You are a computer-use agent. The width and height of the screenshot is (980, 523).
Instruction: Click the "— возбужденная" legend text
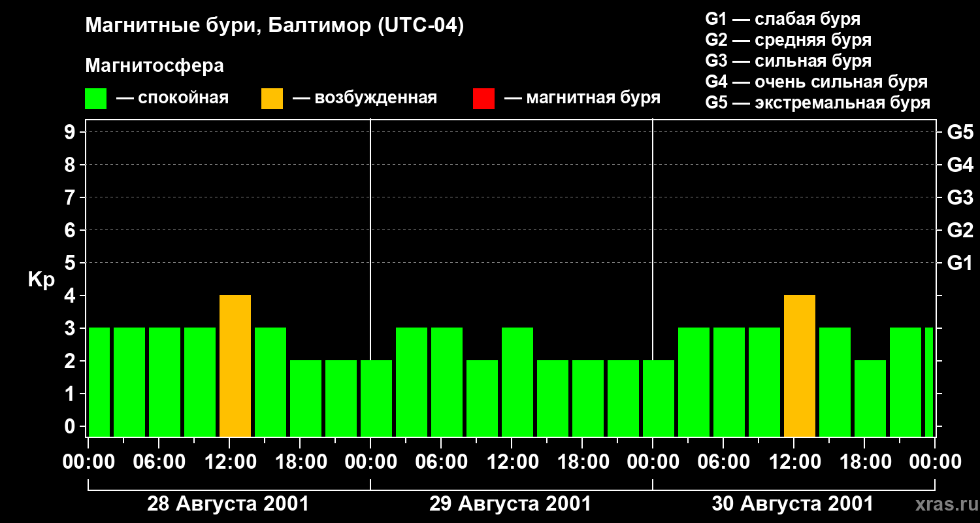pyautogui.click(x=365, y=98)
